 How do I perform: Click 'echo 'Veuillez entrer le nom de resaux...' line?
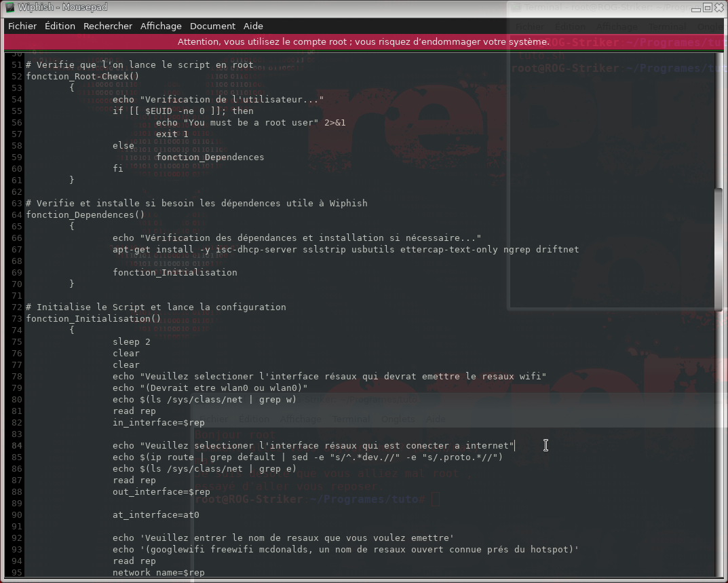pyautogui.click(x=283, y=538)
